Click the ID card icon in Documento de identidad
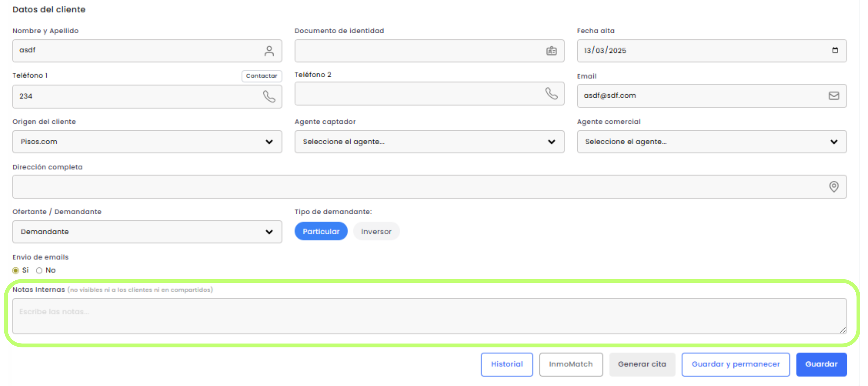This screenshot has height=386, width=868. (x=551, y=51)
